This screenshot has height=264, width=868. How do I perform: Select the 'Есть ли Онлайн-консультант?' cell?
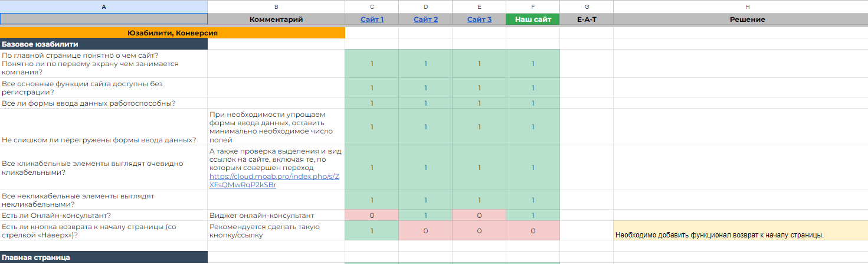click(x=104, y=215)
